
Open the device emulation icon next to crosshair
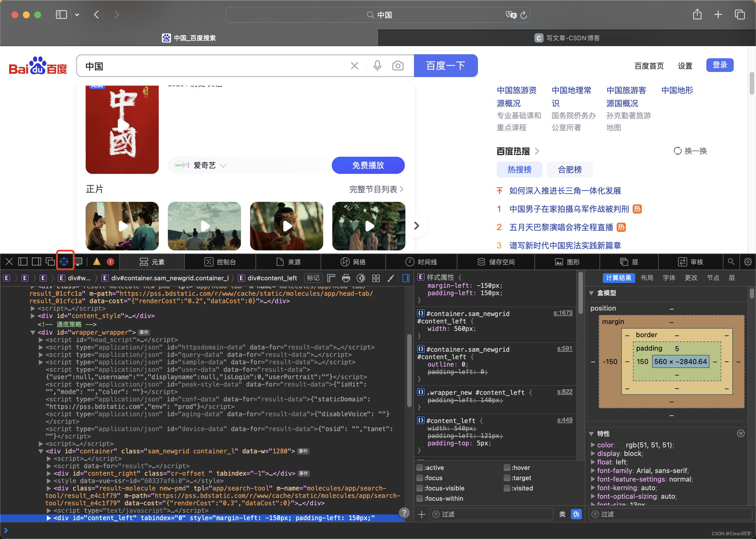coord(78,261)
